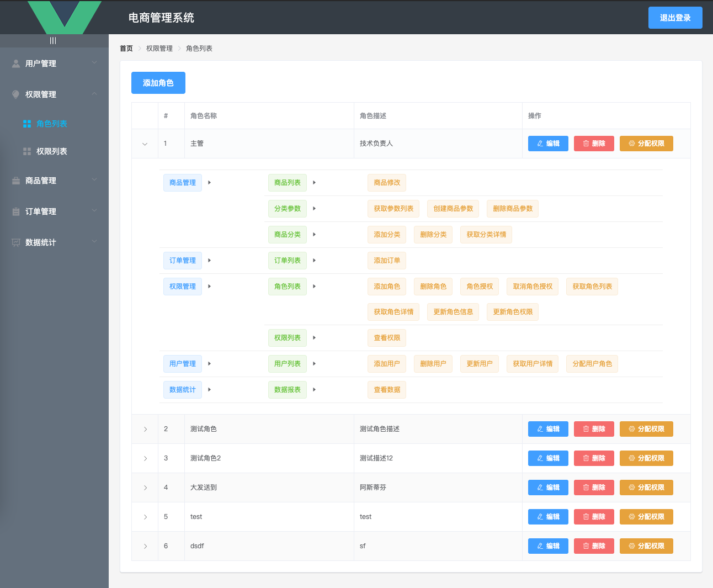The height and width of the screenshot is (588, 713).
Task: Open 订单管理 menu
Action: pyautogui.click(x=54, y=211)
